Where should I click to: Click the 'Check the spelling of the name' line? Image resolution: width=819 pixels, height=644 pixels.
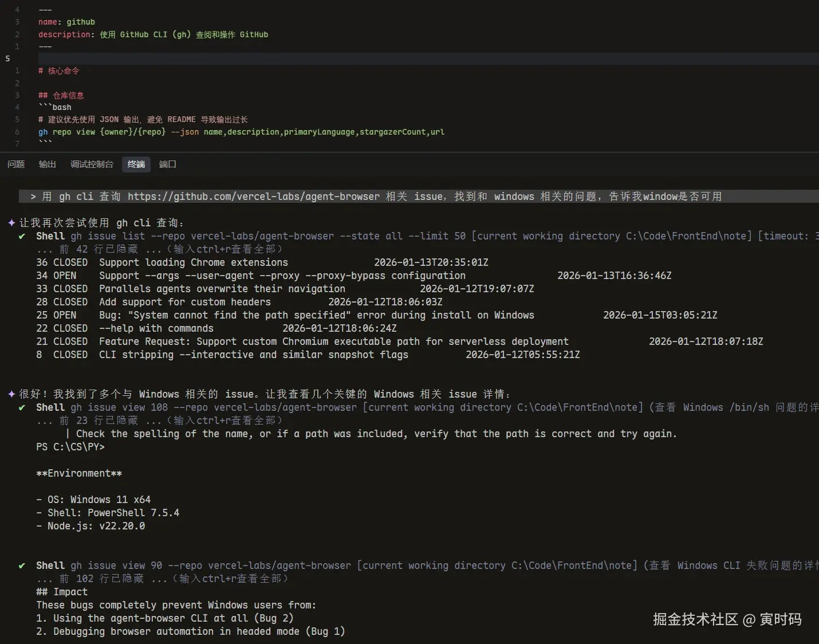pyautogui.click(x=371, y=434)
